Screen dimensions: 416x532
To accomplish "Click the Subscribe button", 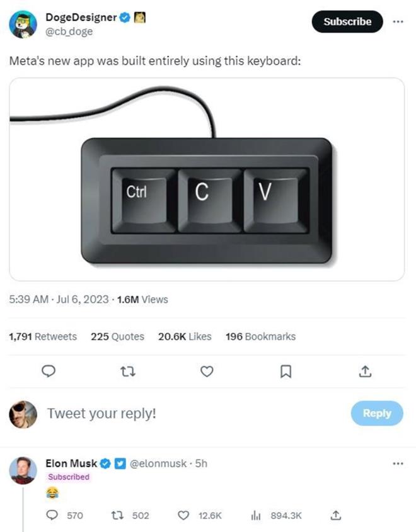I will coord(347,21).
